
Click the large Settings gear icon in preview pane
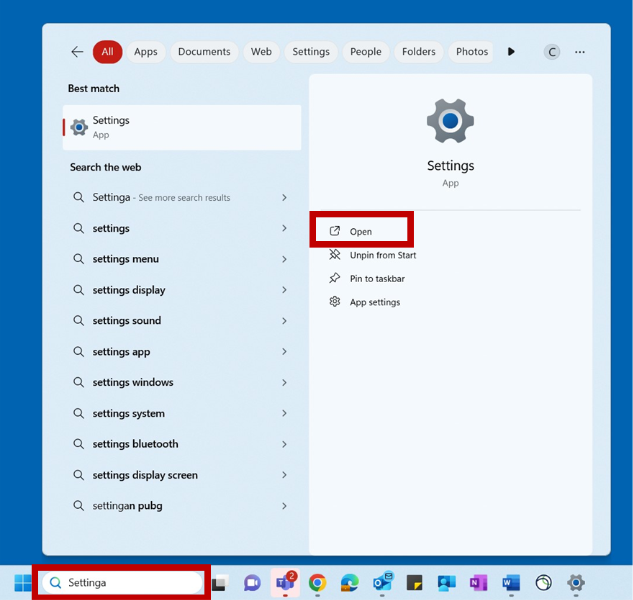450,121
